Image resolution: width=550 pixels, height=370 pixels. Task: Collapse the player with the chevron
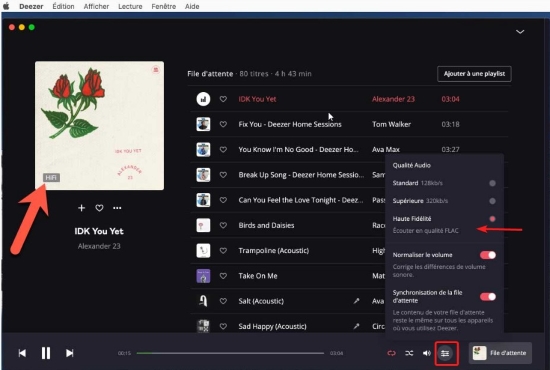click(x=520, y=32)
